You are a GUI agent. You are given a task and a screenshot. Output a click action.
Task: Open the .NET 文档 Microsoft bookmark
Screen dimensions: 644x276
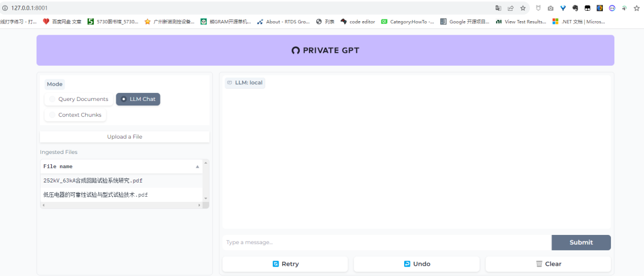pos(579,22)
